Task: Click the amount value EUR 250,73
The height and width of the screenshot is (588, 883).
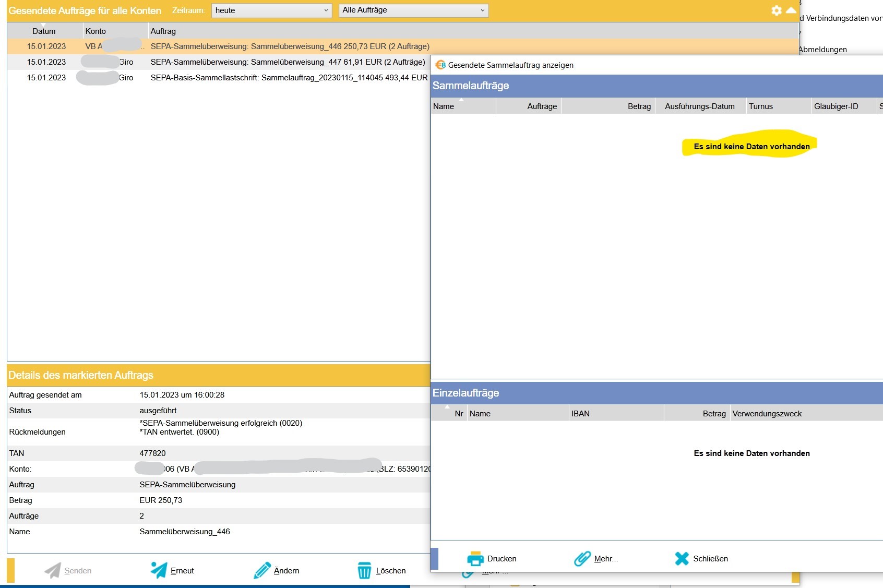Action: tap(161, 500)
